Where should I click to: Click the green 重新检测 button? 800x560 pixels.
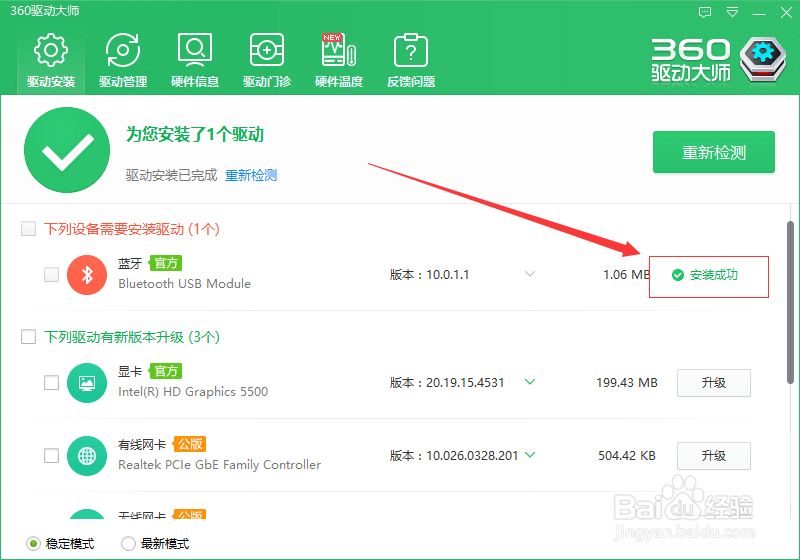point(714,152)
